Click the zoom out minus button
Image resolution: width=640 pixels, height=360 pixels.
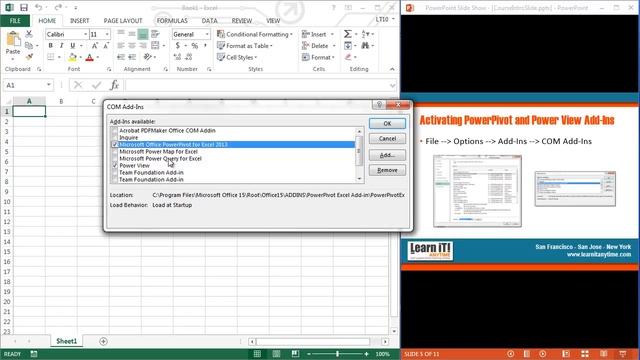(309, 354)
